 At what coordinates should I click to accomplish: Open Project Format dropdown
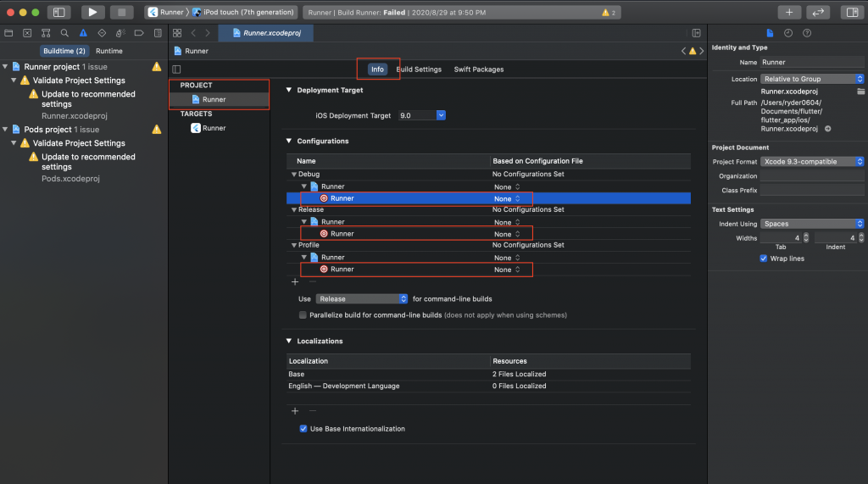(812, 162)
